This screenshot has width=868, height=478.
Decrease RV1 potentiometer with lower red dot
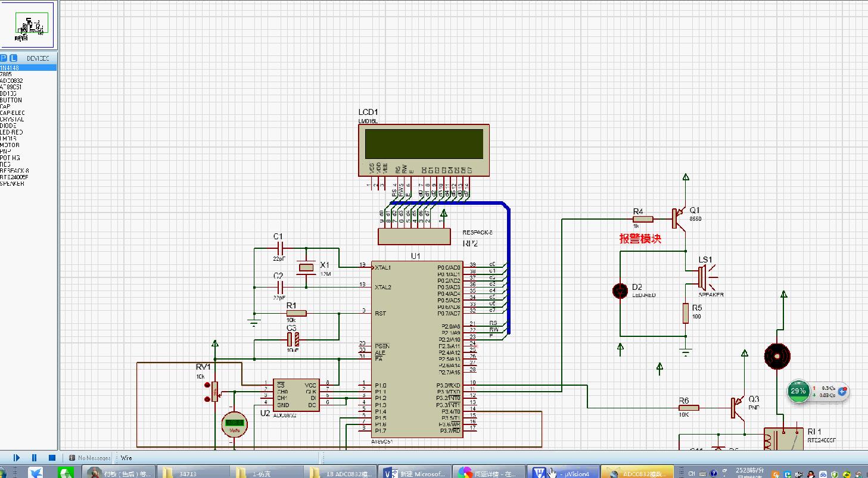208,399
